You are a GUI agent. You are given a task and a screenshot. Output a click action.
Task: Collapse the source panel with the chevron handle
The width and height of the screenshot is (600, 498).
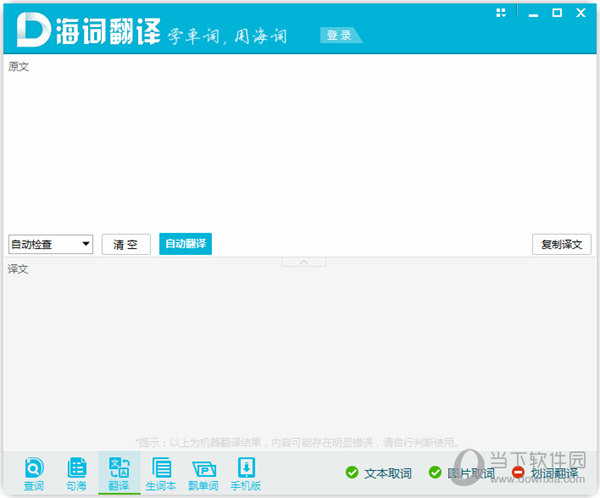[x=304, y=262]
